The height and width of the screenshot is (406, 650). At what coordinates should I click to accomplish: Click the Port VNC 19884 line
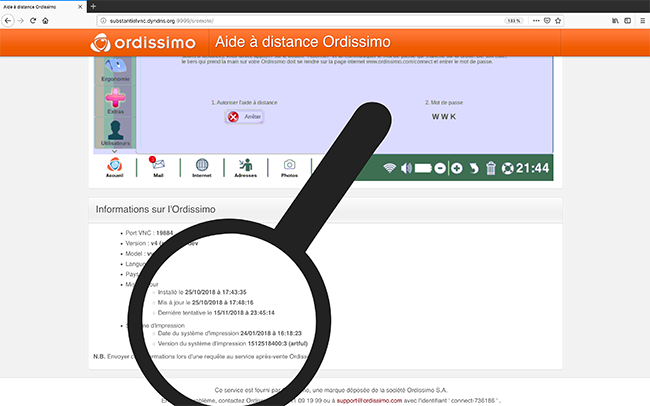[x=149, y=233]
